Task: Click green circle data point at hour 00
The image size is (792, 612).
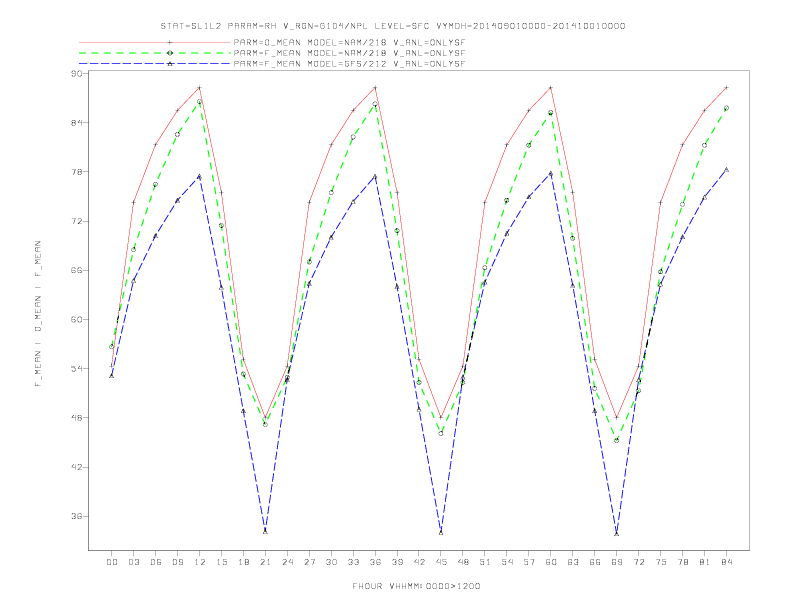Action: (x=112, y=346)
